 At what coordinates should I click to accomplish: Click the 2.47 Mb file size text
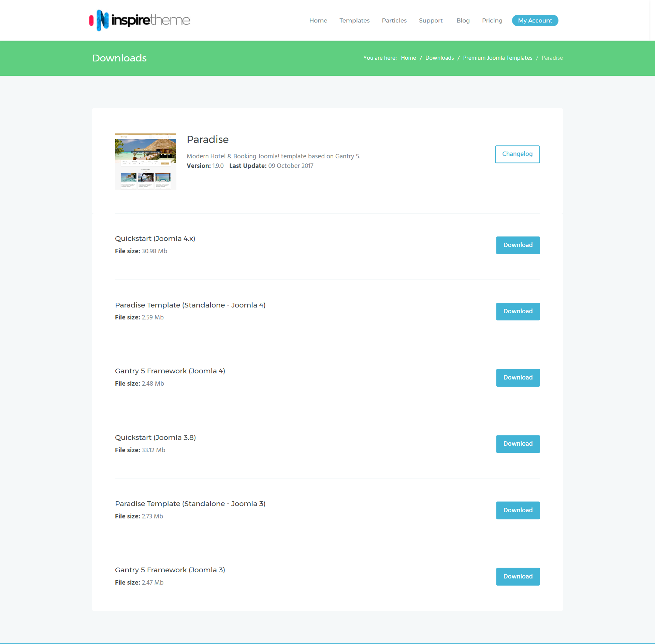152,583
